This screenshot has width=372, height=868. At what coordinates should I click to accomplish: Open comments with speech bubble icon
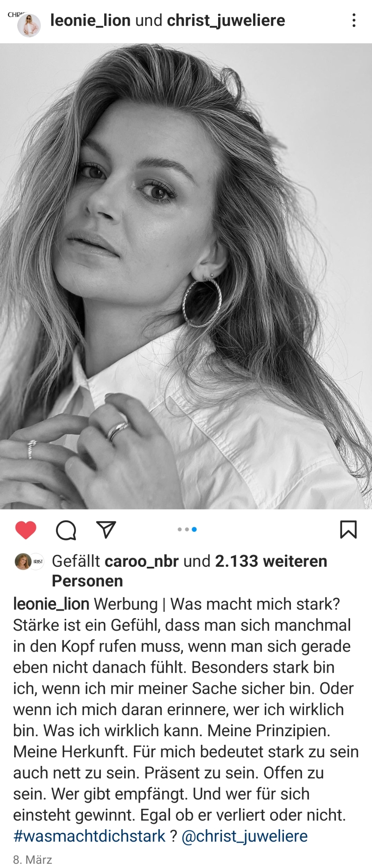point(66,530)
